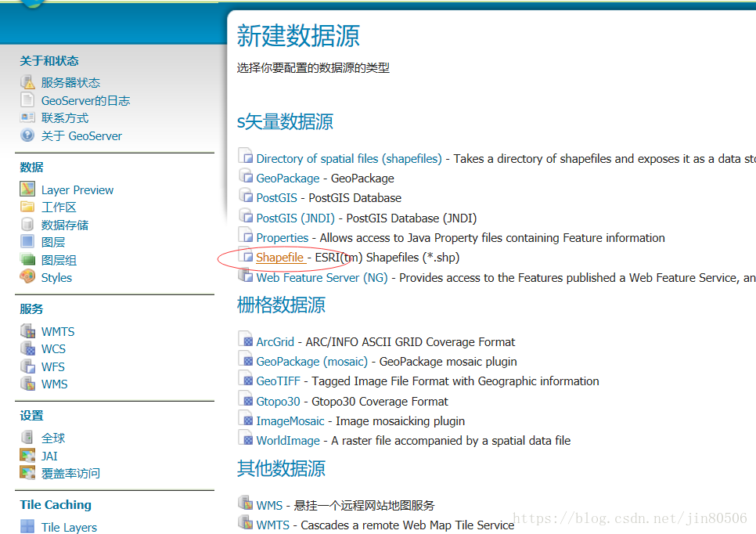
Task: Open the 图层 layers page
Action: point(53,242)
